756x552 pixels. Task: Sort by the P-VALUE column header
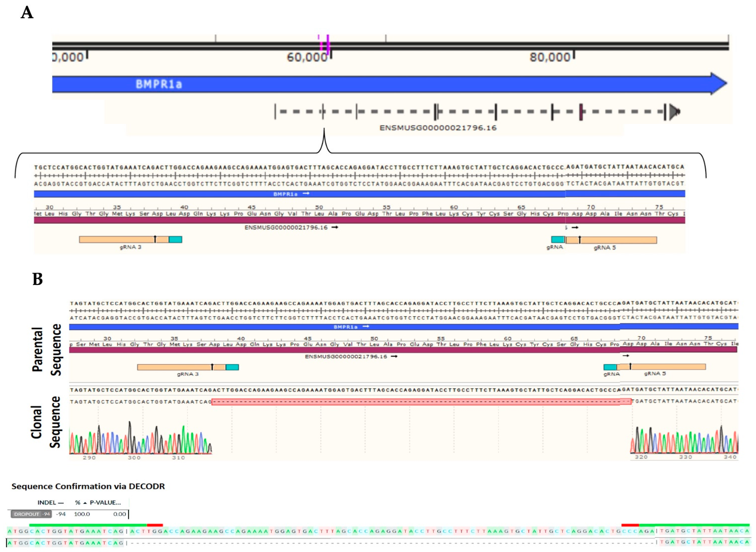pyautogui.click(x=105, y=502)
